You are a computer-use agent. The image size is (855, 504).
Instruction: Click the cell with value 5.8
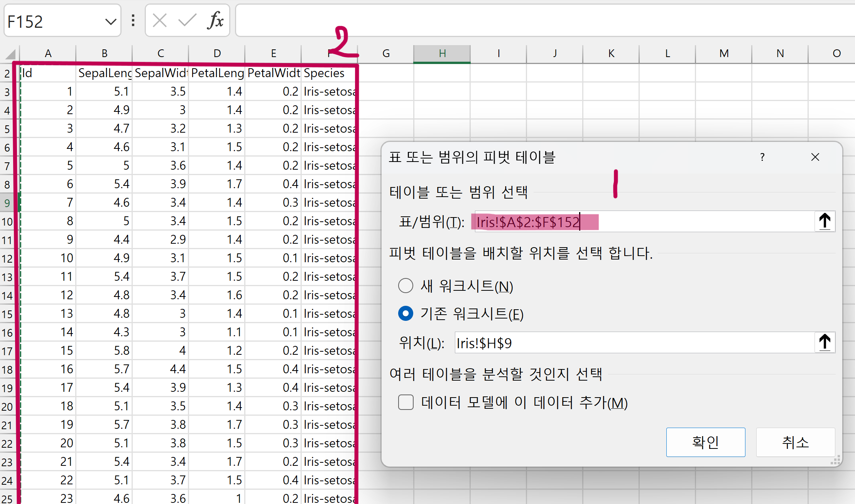[x=104, y=351]
